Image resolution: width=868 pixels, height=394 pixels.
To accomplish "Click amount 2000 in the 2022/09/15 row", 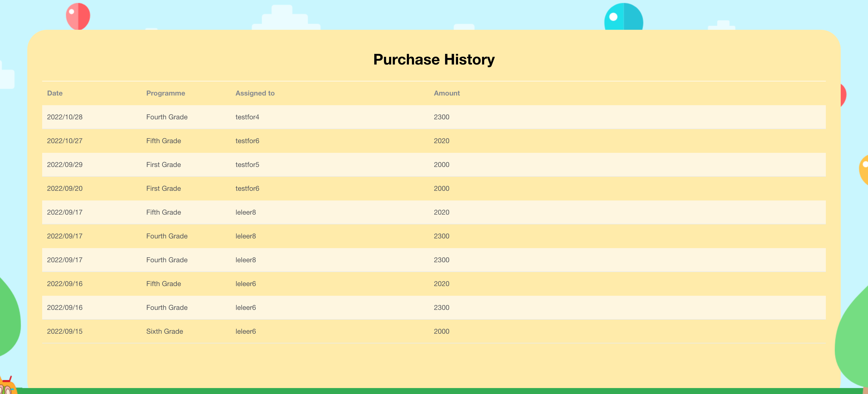I will tap(441, 331).
